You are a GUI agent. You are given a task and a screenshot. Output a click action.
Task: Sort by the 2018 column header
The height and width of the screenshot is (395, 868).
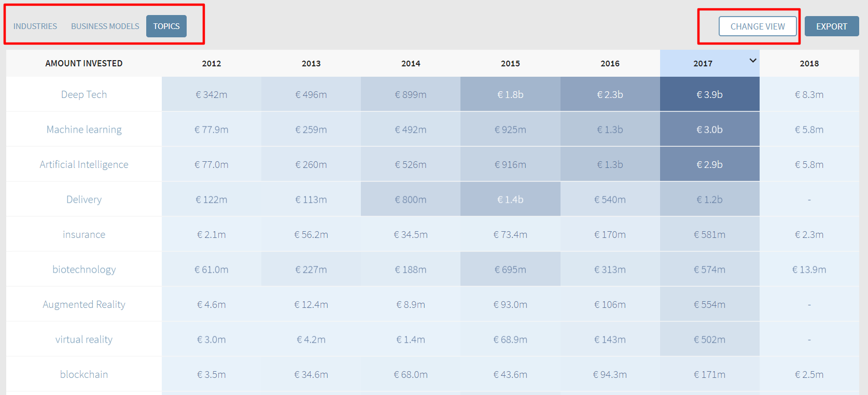[809, 63]
